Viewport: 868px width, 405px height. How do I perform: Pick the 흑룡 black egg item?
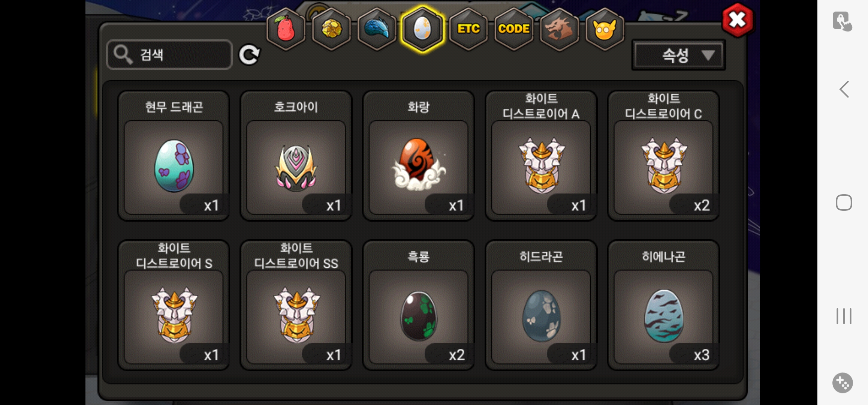coord(419,305)
